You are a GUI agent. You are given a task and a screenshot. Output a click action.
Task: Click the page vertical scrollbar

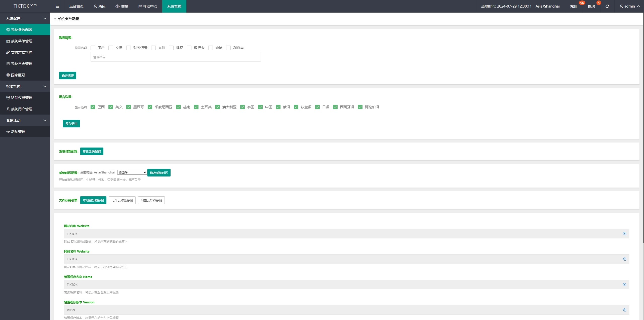pyautogui.click(x=643, y=128)
